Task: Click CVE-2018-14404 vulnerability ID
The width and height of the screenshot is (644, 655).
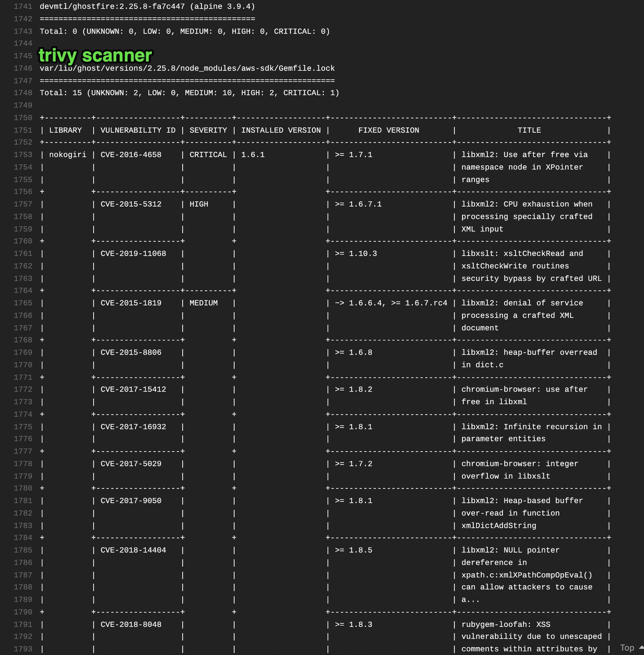Action: (x=133, y=550)
